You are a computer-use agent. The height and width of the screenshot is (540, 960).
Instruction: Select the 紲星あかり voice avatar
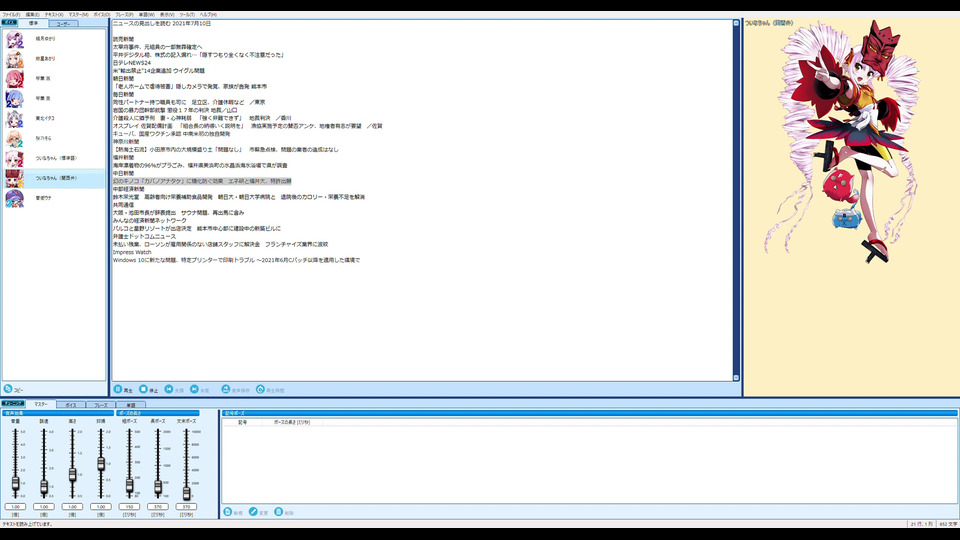coord(14,59)
